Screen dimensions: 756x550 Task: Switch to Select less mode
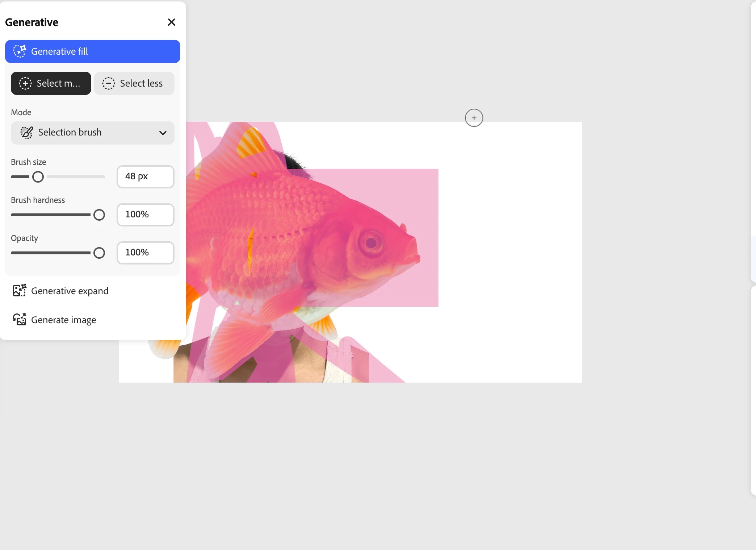pyautogui.click(x=134, y=83)
